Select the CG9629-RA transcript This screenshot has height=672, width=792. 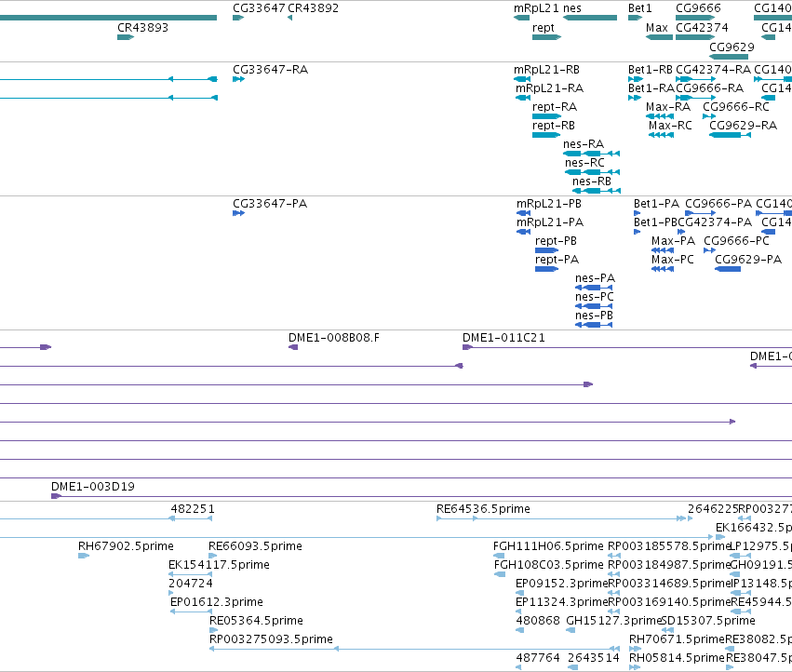click(x=743, y=126)
